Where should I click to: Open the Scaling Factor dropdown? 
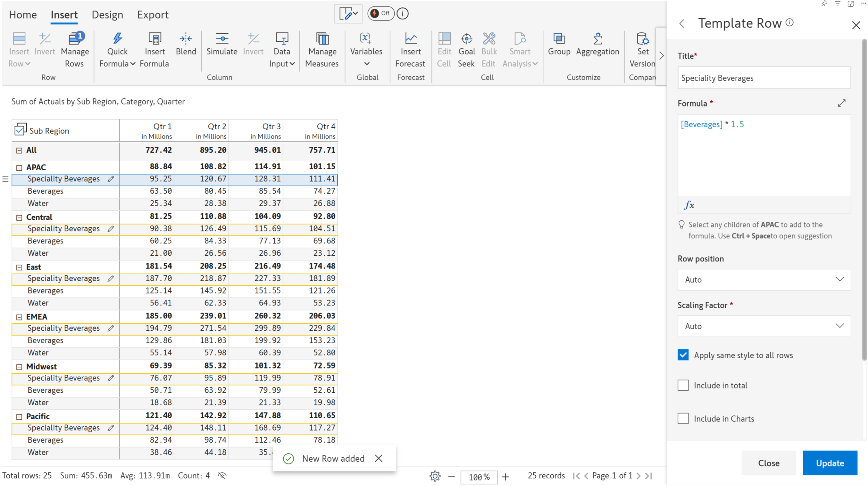pyautogui.click(x=764, y=326)
